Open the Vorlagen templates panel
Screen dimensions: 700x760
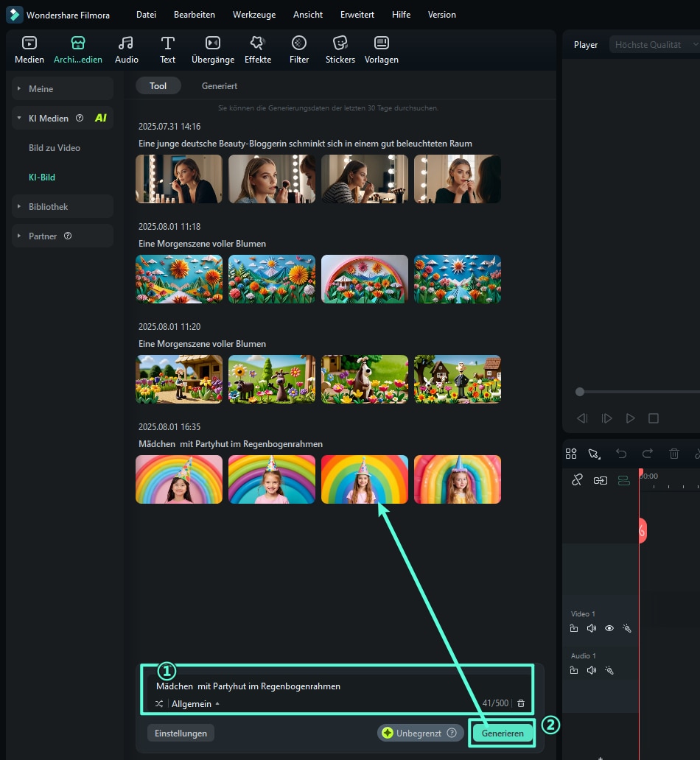381,50
